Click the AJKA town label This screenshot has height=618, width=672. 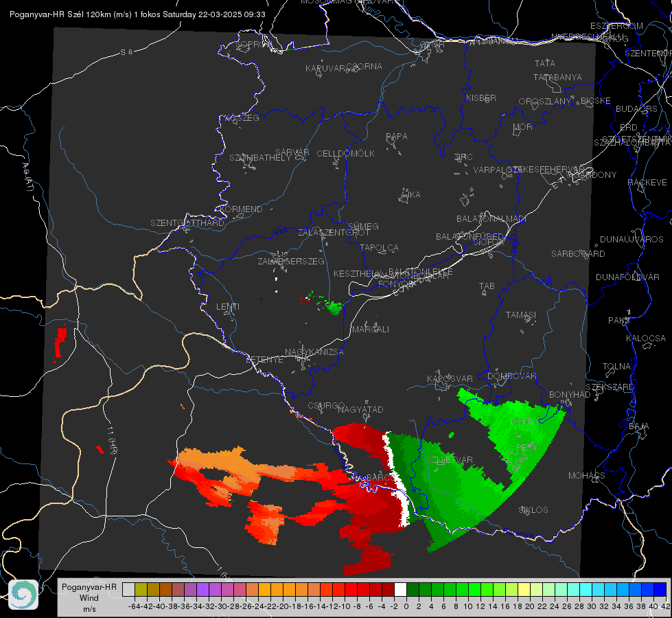[410, 194]
